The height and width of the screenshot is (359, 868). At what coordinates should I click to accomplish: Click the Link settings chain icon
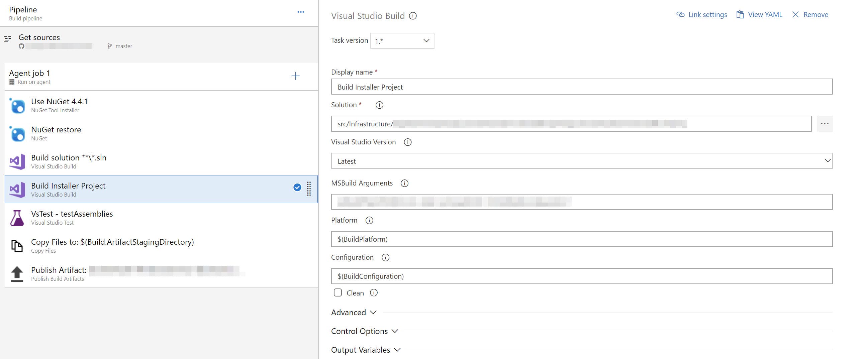tap(680, 14)
